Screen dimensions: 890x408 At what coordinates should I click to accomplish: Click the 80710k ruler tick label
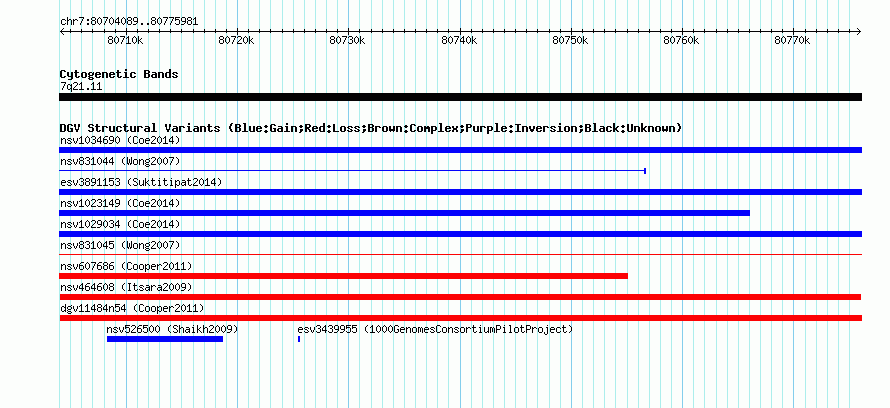[x=125, y=41]
